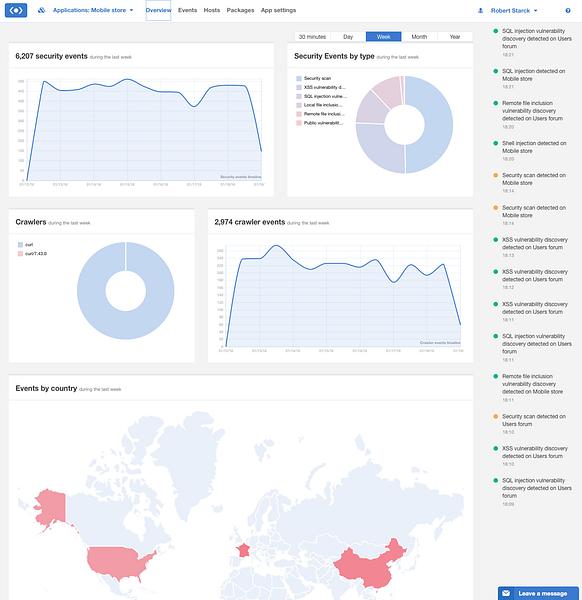Click the envelope icon in Leave a message
582x600 pixels.
click(506, 593)
